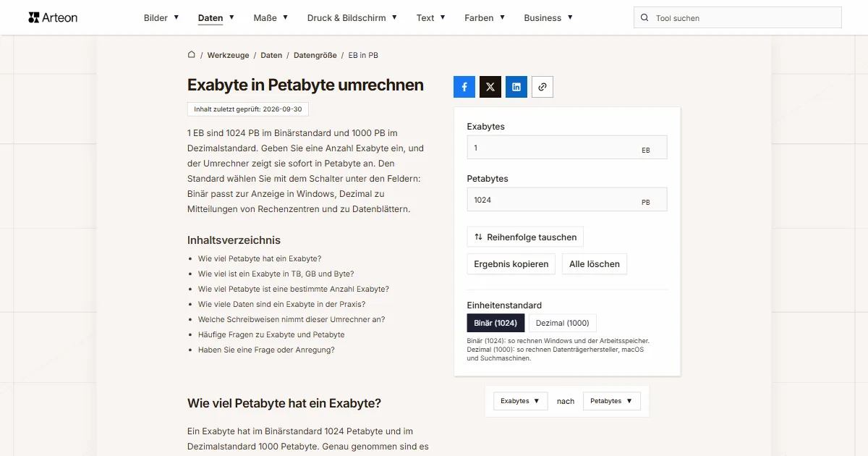Image resolution: width=868 pixels, height=456 pixels.
Task: Click Ergebnis kopieren button
Action: tap(511, 264)
